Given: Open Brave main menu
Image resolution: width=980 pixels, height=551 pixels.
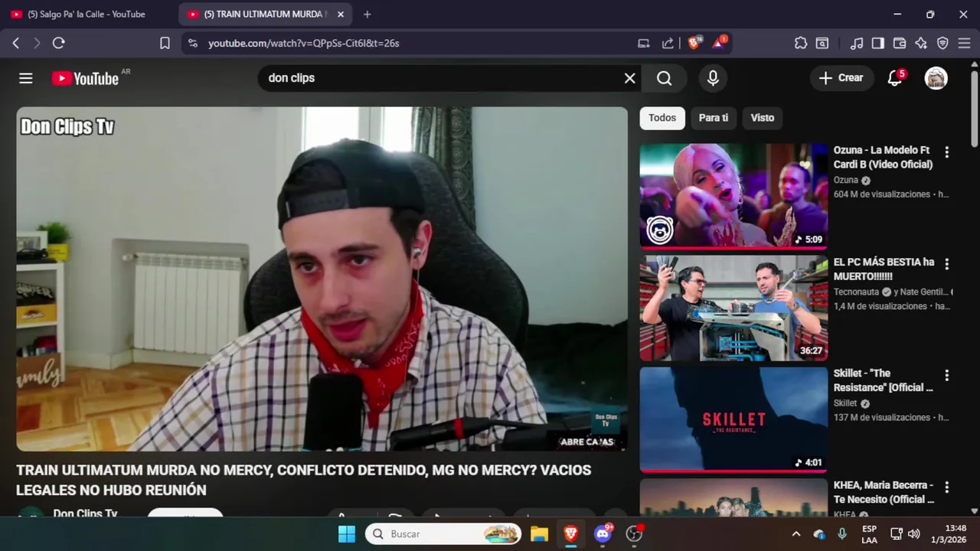Looking at the screenshot, I should coord(965,43).
